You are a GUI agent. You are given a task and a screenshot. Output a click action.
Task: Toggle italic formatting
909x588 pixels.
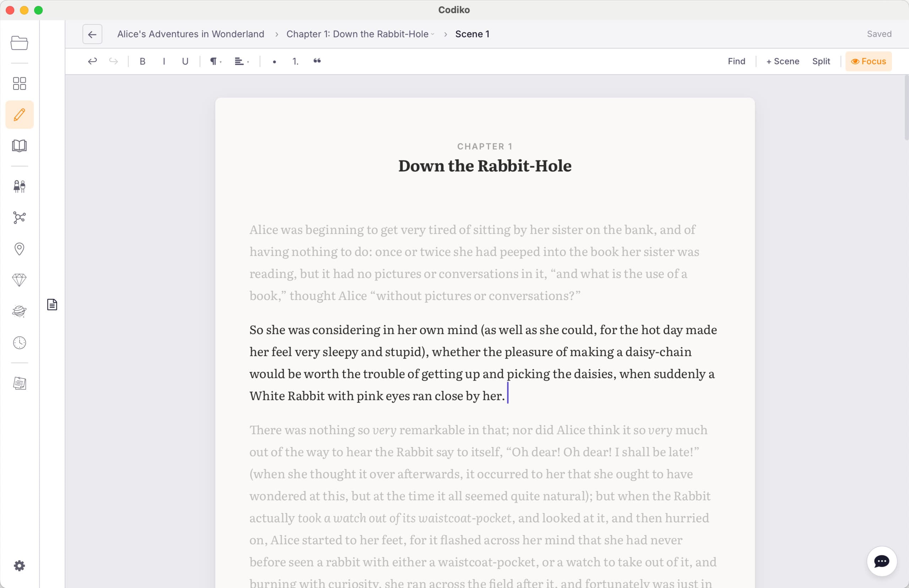pyautogui.click(x=164, y=61)
